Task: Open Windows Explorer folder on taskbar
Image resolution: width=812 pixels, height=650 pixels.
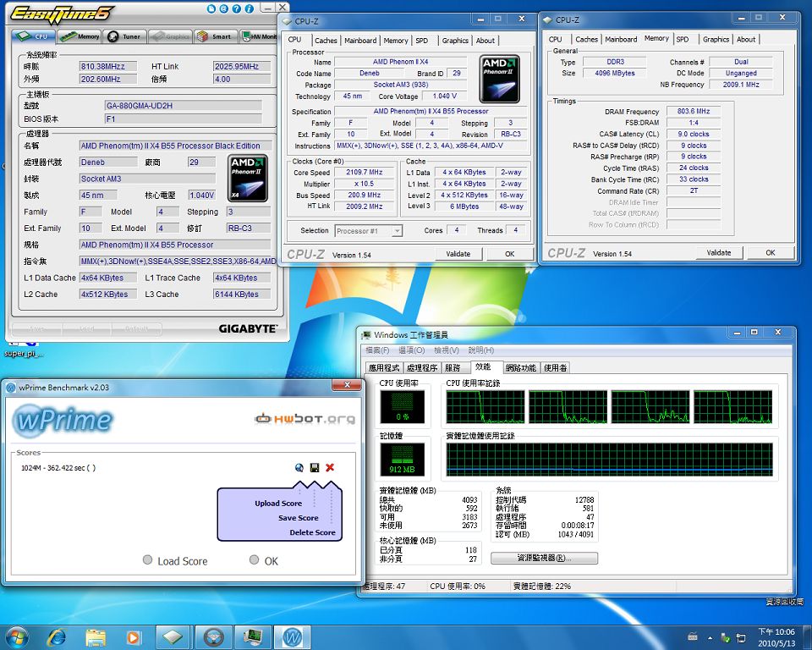Action: pos(96,637)
